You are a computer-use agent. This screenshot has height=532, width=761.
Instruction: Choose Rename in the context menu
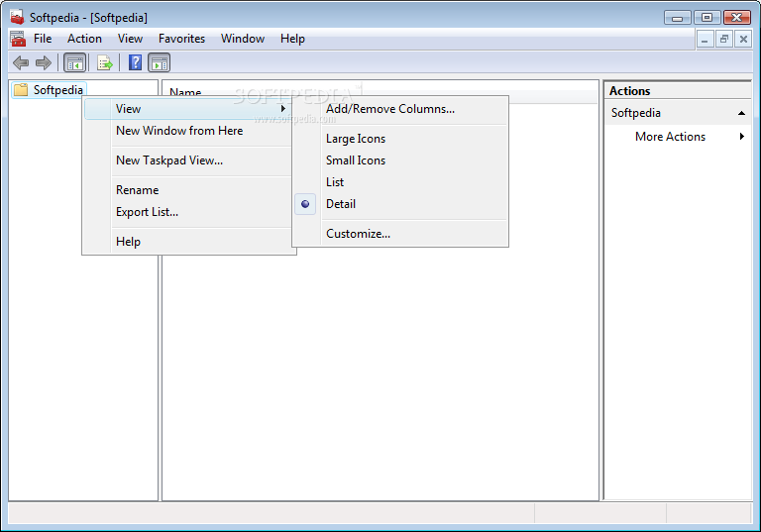click(x=138, y=190)
